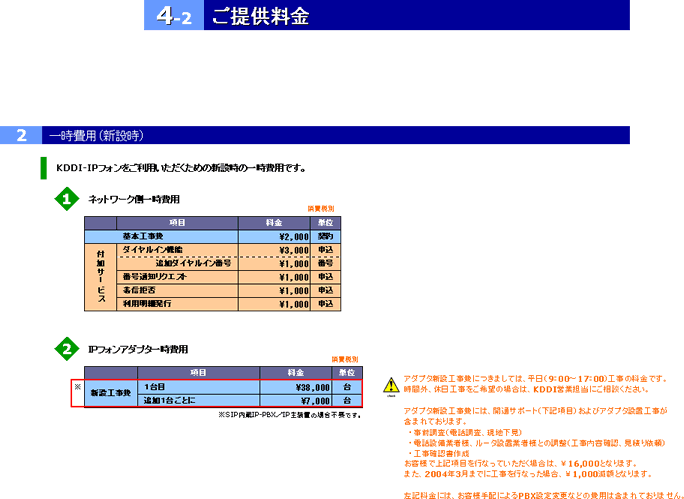Click the ※SIP内蔵IP-PBX footnote below the table
684x499 pixels.
(x=290, y=415)
